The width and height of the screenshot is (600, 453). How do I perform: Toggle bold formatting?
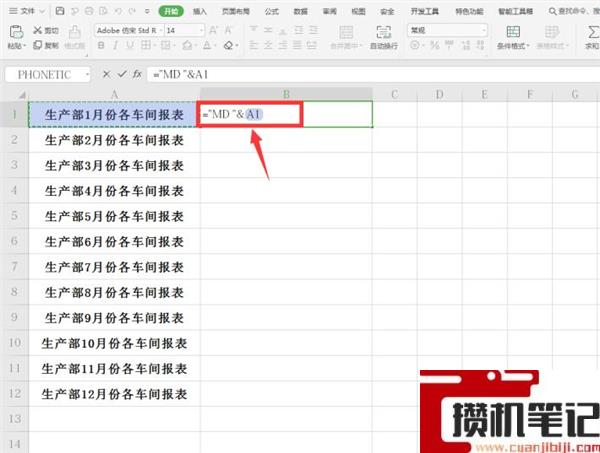[x=101, y=46]
